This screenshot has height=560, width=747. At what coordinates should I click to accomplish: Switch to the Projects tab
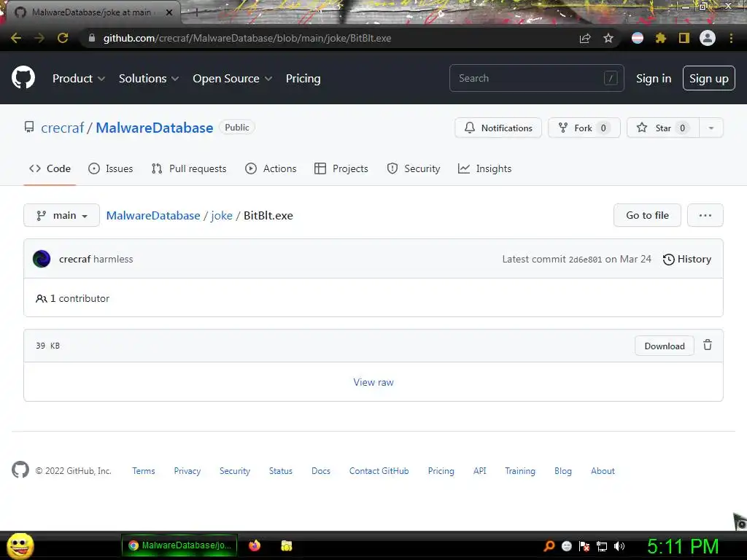[341, 168]
